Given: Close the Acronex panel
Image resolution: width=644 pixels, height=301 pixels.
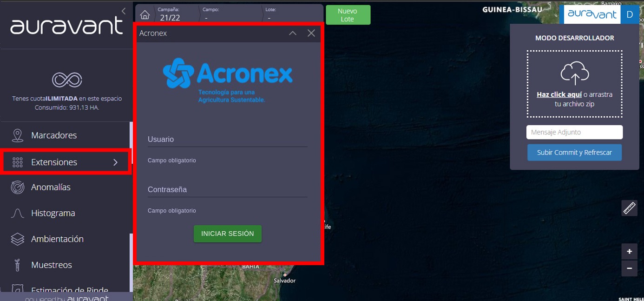Looking at the screenshot, I should [x=311, y=33].
